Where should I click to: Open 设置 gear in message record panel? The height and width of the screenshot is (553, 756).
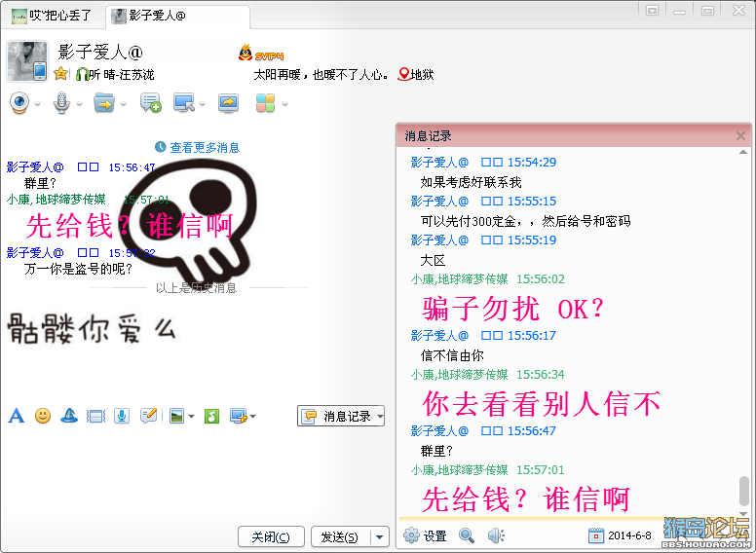pyautogui.click(x=425, y=535)
